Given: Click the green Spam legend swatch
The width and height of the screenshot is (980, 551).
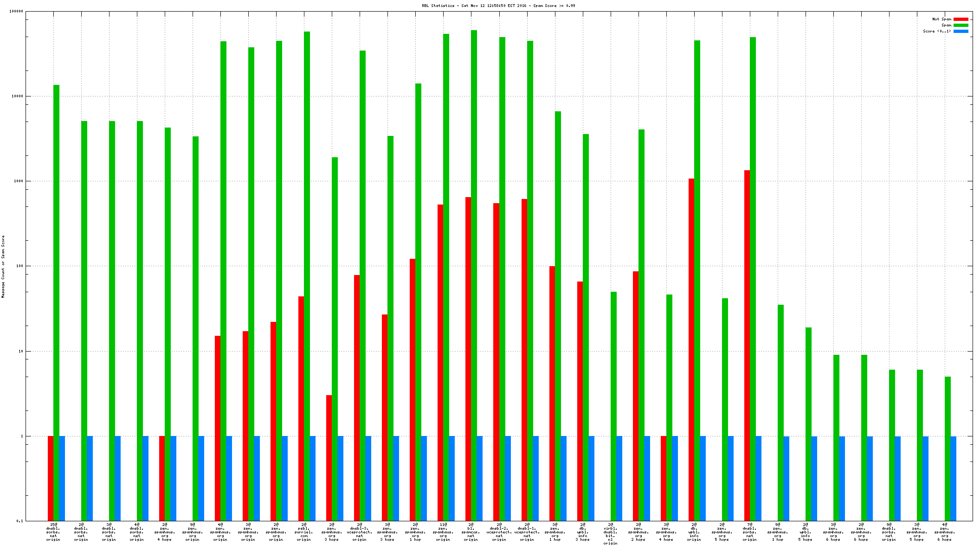Looking at the screenshot, I should coord(961,26).
